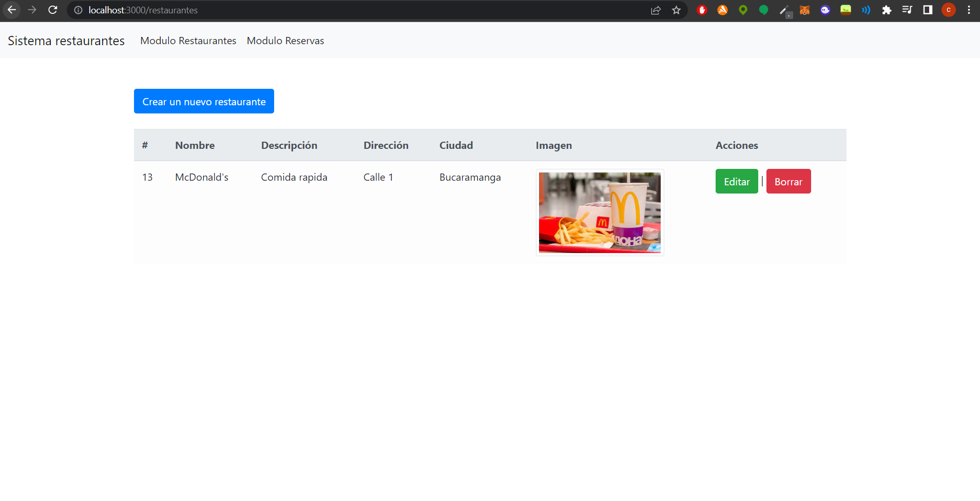Screen dimensions: 980x501
Task: Open the color picker eyedropper extension
Action: [x=784, y=10]
